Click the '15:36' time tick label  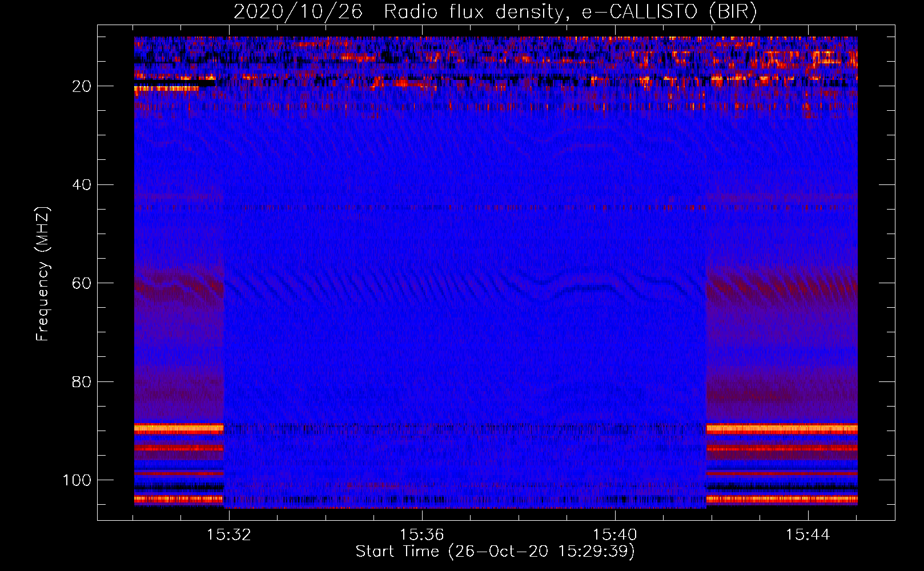(421, 534)
